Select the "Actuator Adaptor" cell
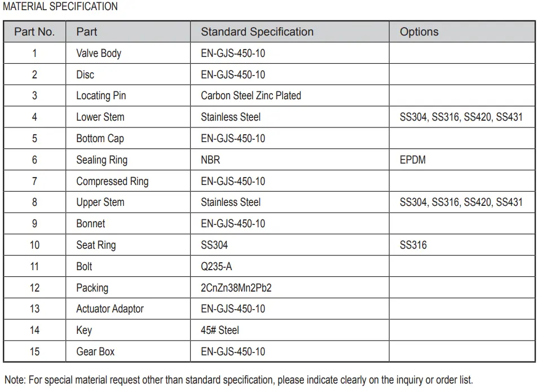Viewport: 538px width, 392px height. (x=109, y=309)
